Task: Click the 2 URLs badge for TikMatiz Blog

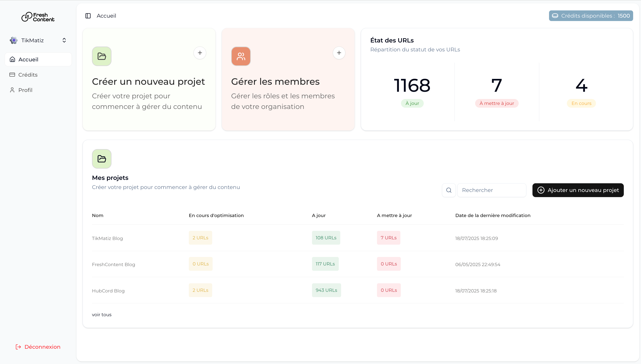Action: 200,238
